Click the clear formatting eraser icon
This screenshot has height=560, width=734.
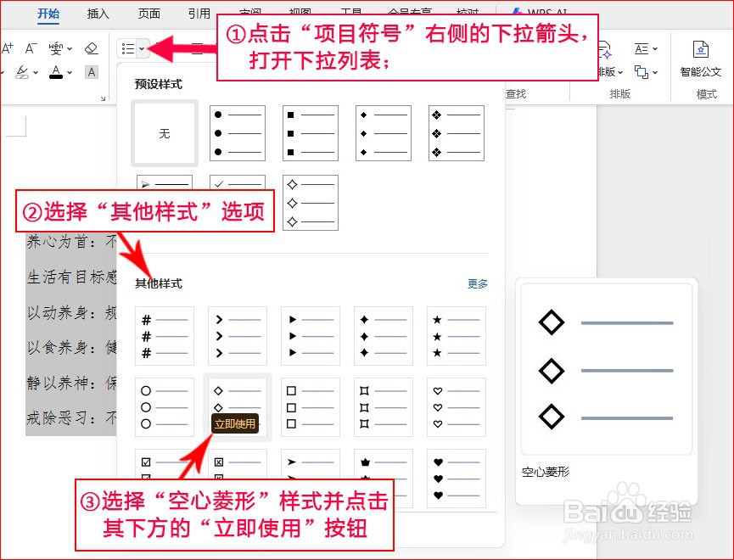point(91,49)
